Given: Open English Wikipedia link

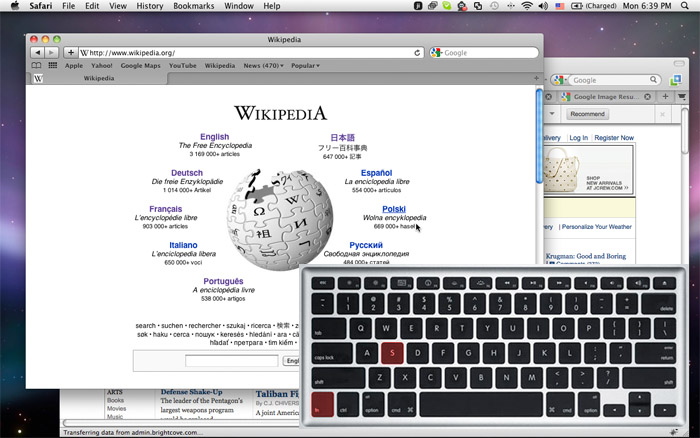Looking at the screenshot, I should click(214, 137).
